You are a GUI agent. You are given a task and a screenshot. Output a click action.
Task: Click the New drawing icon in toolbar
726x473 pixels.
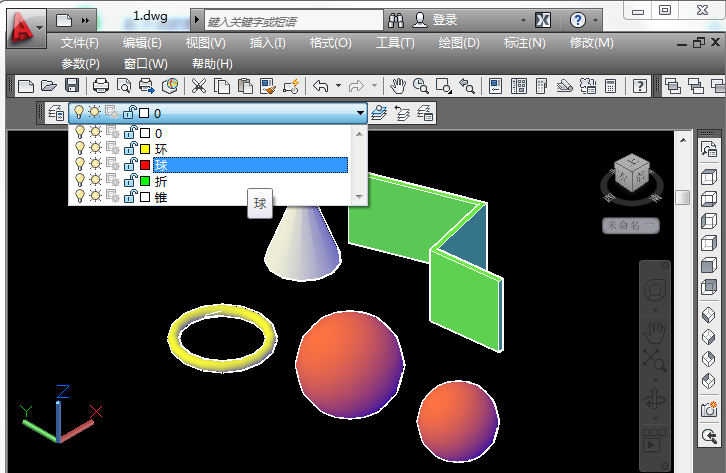25,86
